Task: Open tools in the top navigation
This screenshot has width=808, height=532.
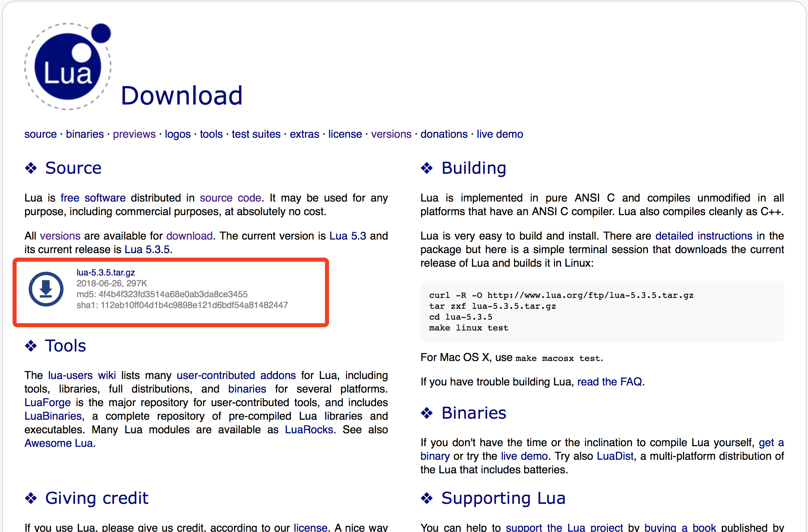Action: (211, 134)
